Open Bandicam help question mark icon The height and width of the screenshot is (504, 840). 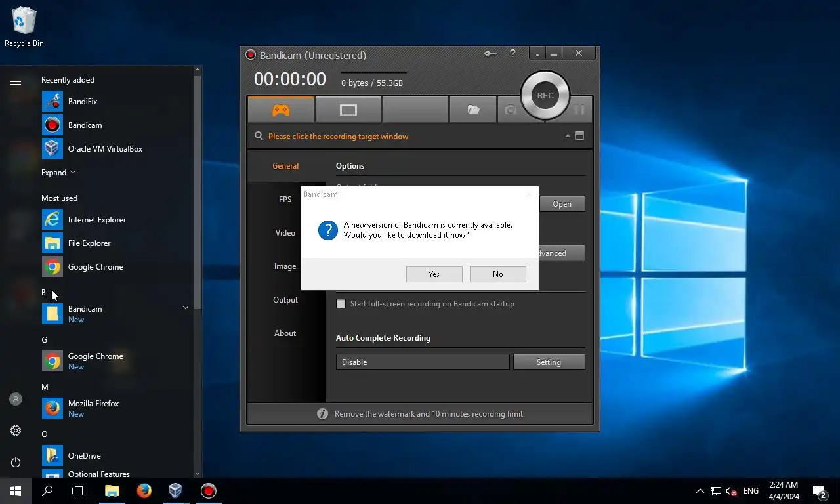pyautogui.click(x=513, y=54)
